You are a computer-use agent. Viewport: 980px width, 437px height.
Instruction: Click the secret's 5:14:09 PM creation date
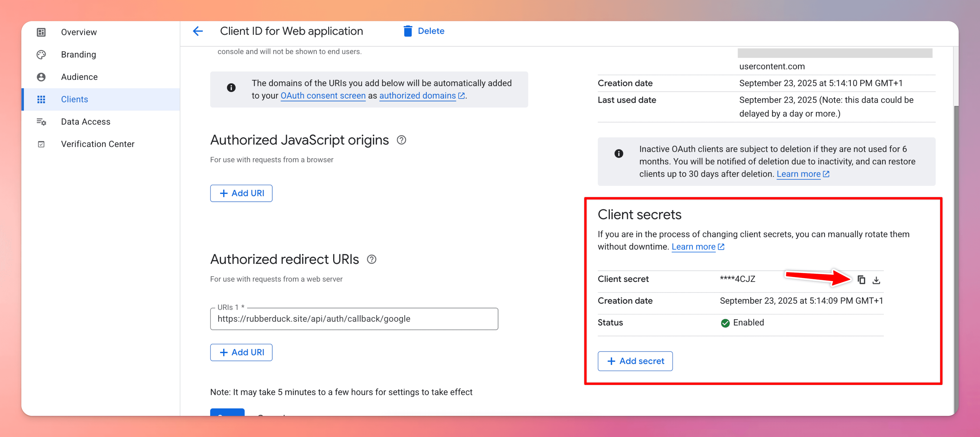801,301
